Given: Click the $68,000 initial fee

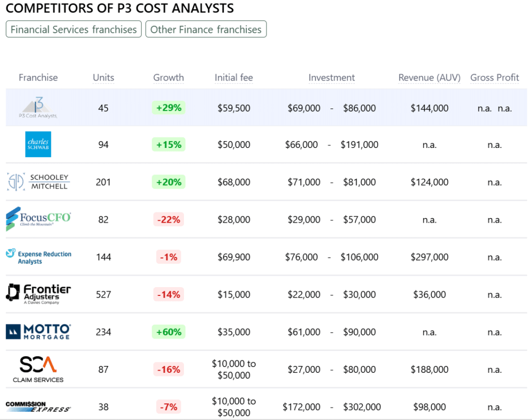Looking at the screenshot, I should pos(234,182).
